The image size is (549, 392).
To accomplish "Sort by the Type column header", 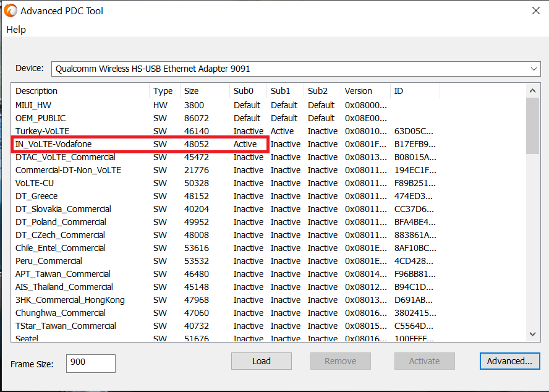I will (x=165, y=91).
